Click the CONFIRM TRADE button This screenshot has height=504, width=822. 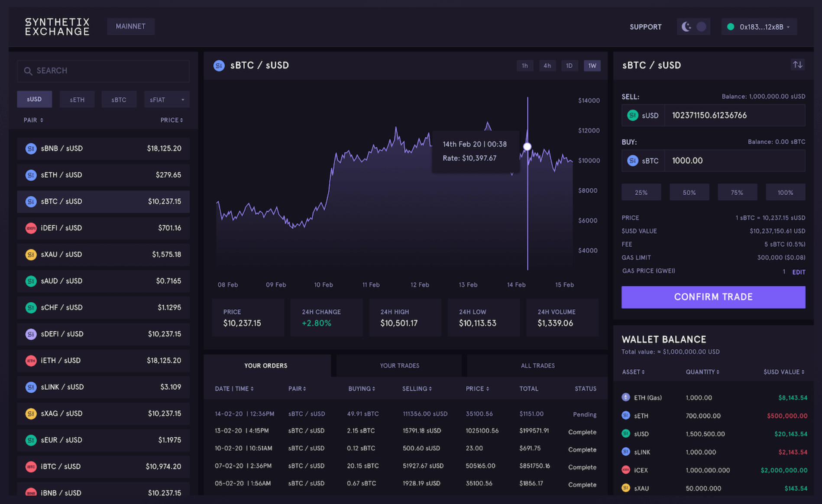click(x=713, y=297)
